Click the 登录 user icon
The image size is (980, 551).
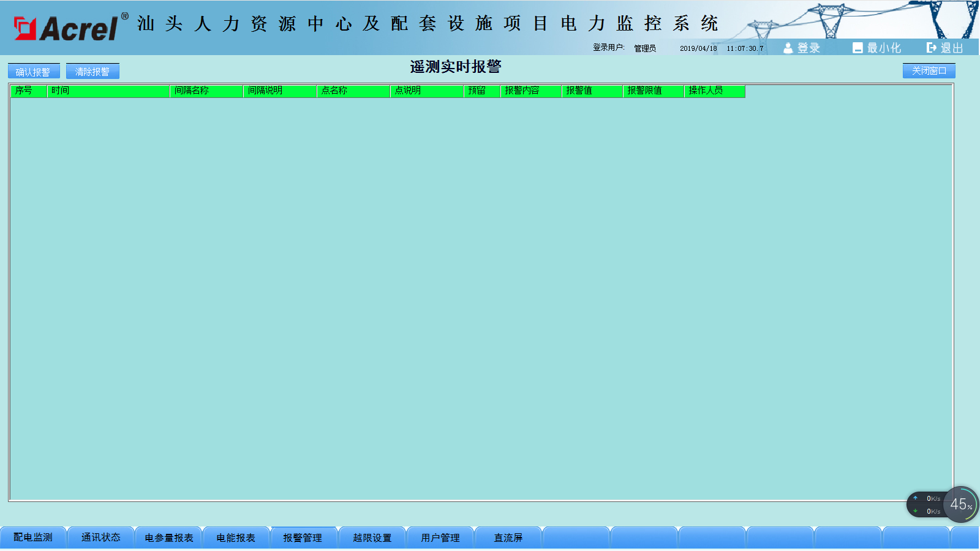788,48
